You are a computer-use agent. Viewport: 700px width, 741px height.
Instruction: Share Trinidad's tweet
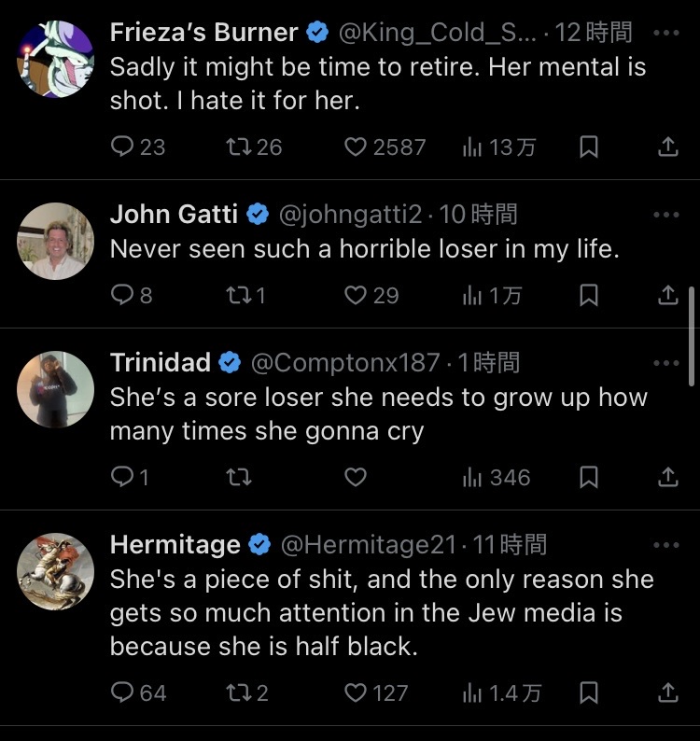668,477
